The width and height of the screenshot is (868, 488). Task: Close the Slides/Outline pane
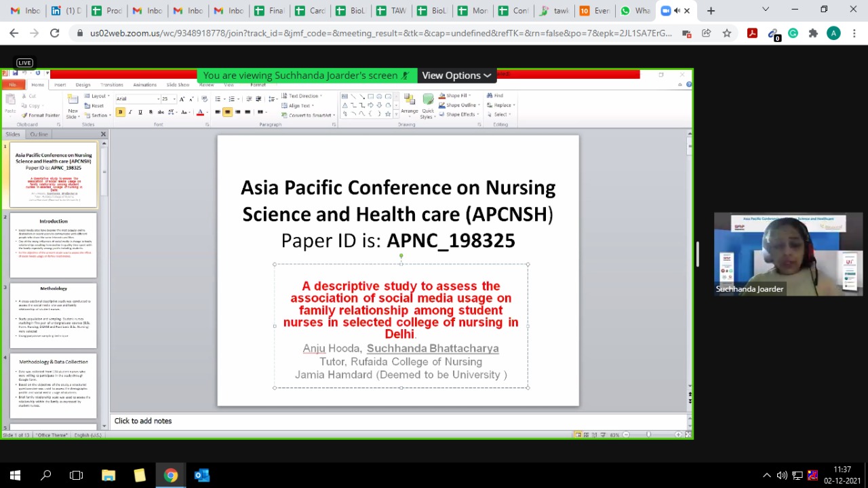(x=103, y=134)
